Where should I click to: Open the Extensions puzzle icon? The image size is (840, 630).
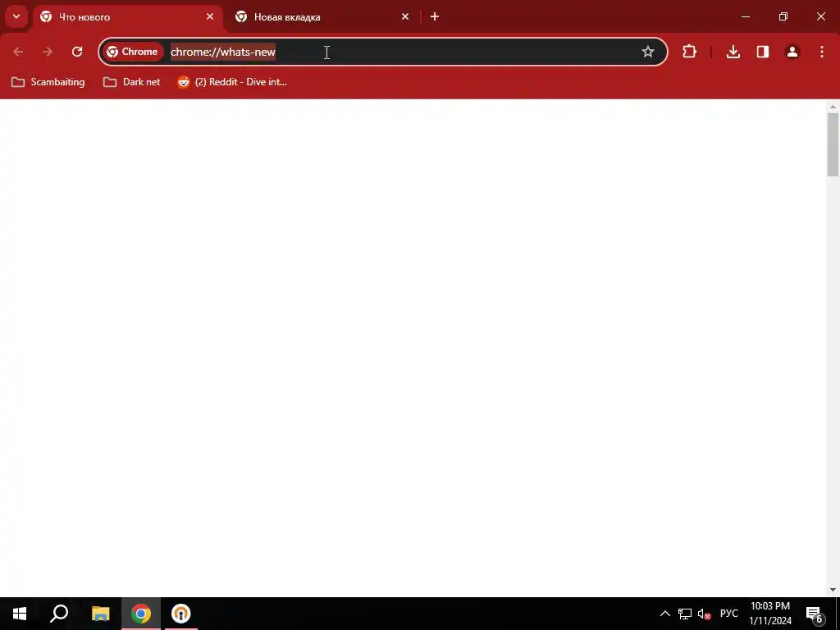(689, 52)
